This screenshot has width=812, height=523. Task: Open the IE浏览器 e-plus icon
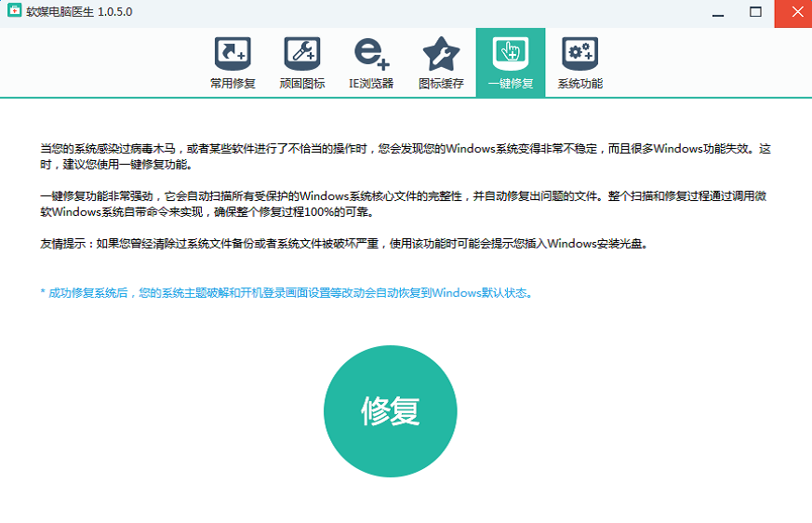tap(371, 54)
